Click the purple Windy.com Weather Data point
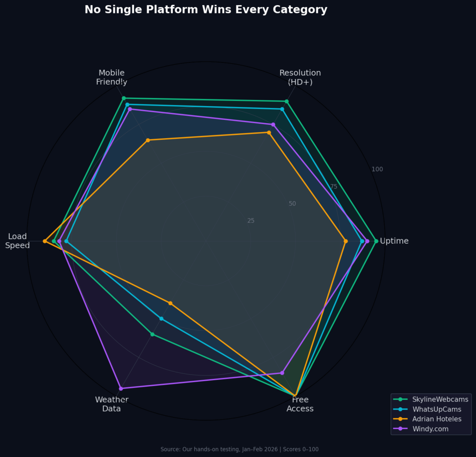The width and height of the screenshot is (476, 457). 121,388
